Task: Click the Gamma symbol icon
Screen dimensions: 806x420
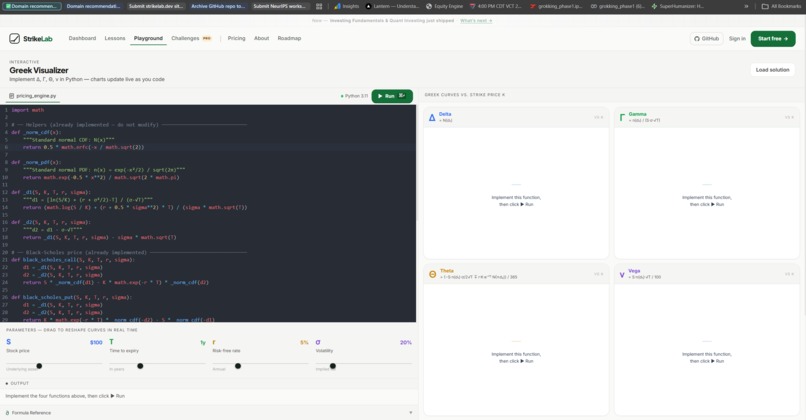Action: tap(622, 117)
